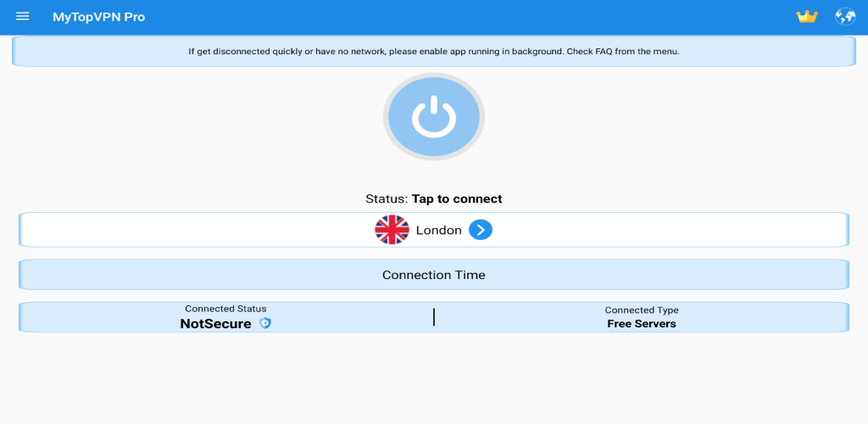The height and width of the screenshot is (424, 868).
Task: Click the MyTopVPN Pro title
Action: coord(98,17)
